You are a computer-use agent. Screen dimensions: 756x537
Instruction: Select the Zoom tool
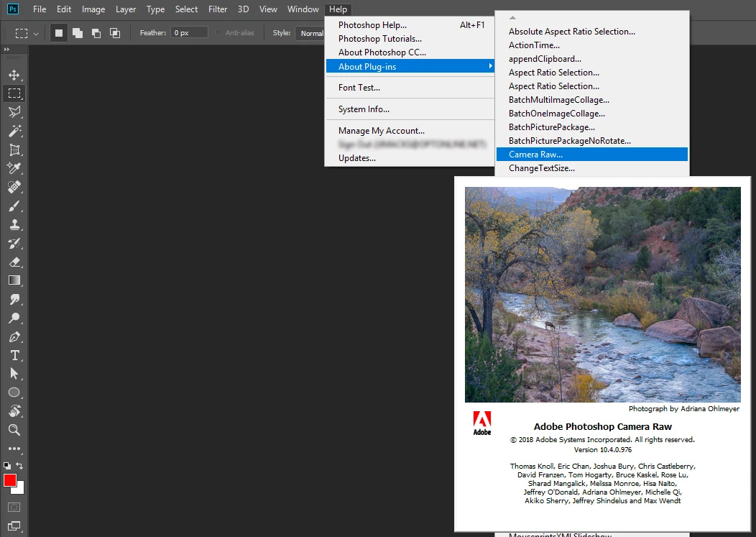[x=14, y=429]
